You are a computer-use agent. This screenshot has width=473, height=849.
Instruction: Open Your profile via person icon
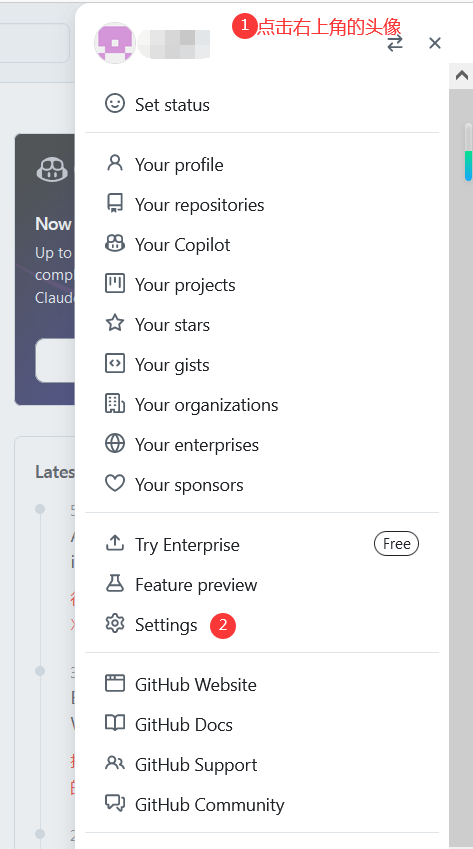pos(115,163)
